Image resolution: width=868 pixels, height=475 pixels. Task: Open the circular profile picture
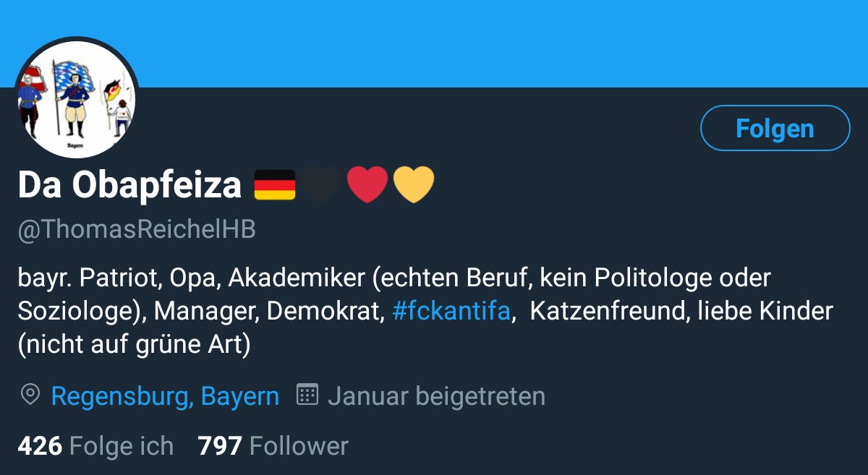point(76,98)
